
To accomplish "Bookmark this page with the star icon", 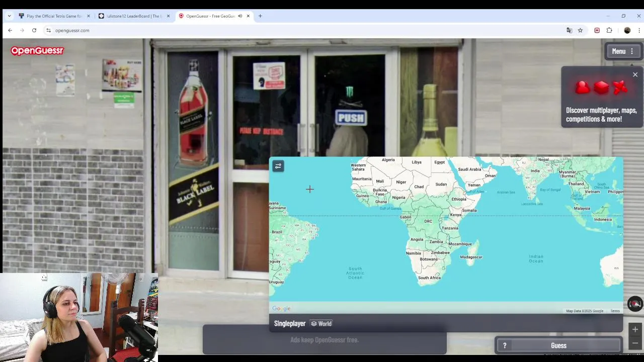I will tap(580, 30).
